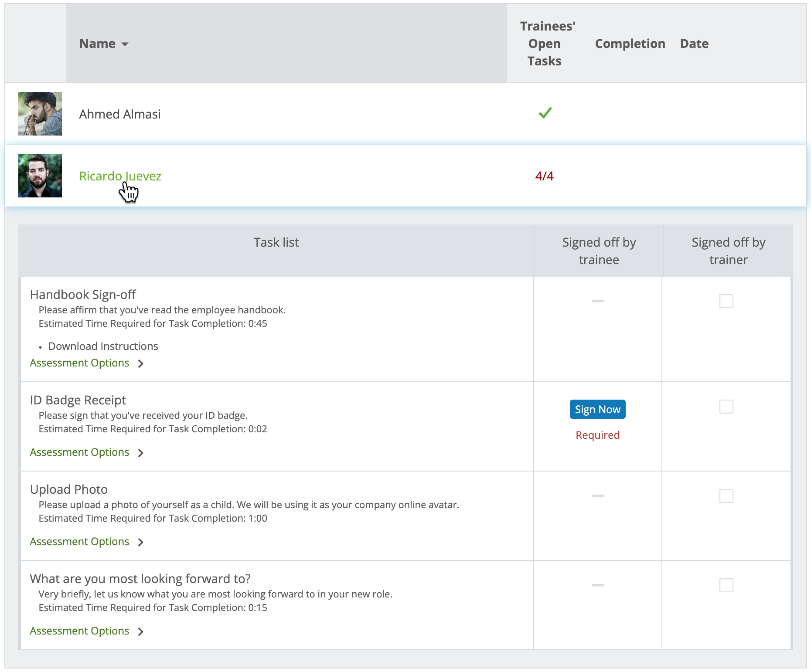Expand Assessment Options for Upload Photo
Image resolution: width=811 pixels, height=672 pixels.
pyautogui.click(x=79, y=541)
